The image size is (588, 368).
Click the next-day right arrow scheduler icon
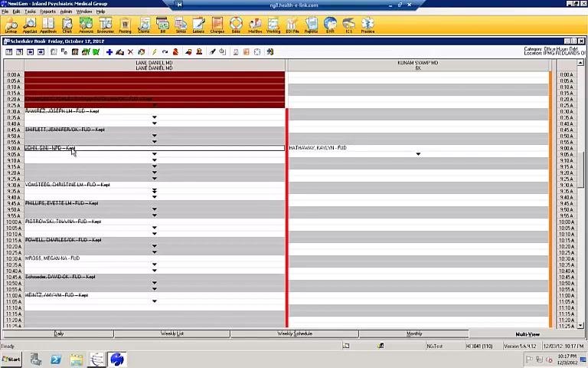pos(41,52)
